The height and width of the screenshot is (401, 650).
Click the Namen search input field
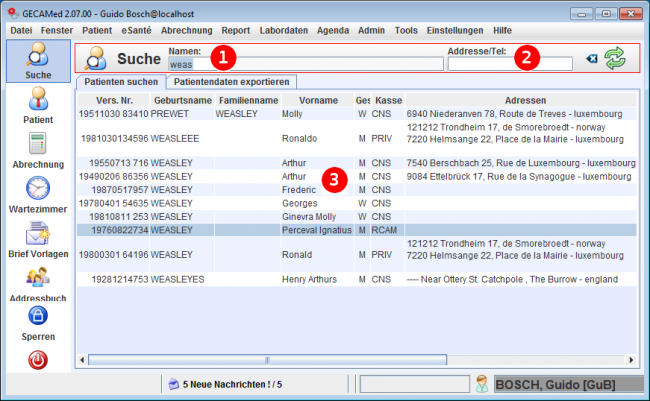pos(304,64)
